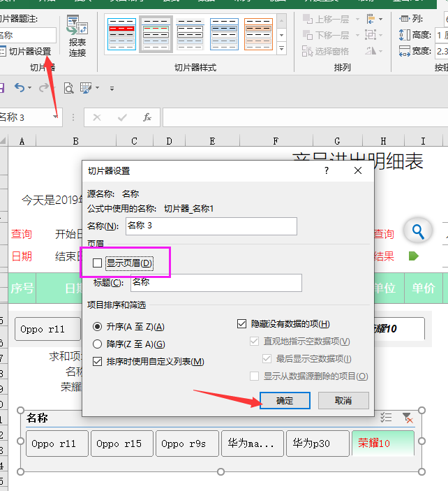This screenshot has height=491, width=448.
Task: Click Send Backward (下移一层)
Action: pyautogui.click(x=326, y=35)
